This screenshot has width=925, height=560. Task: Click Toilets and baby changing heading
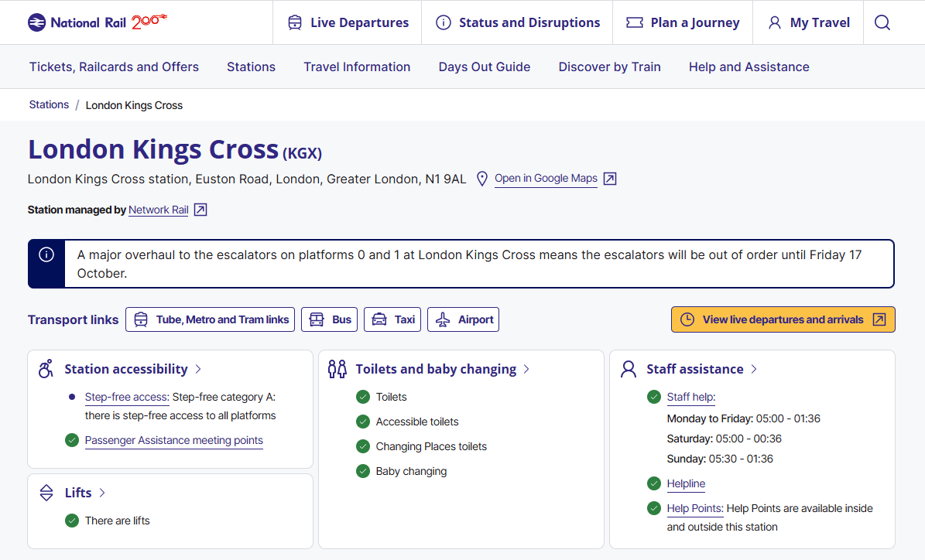pyautogui.click(x=436, y=369)
